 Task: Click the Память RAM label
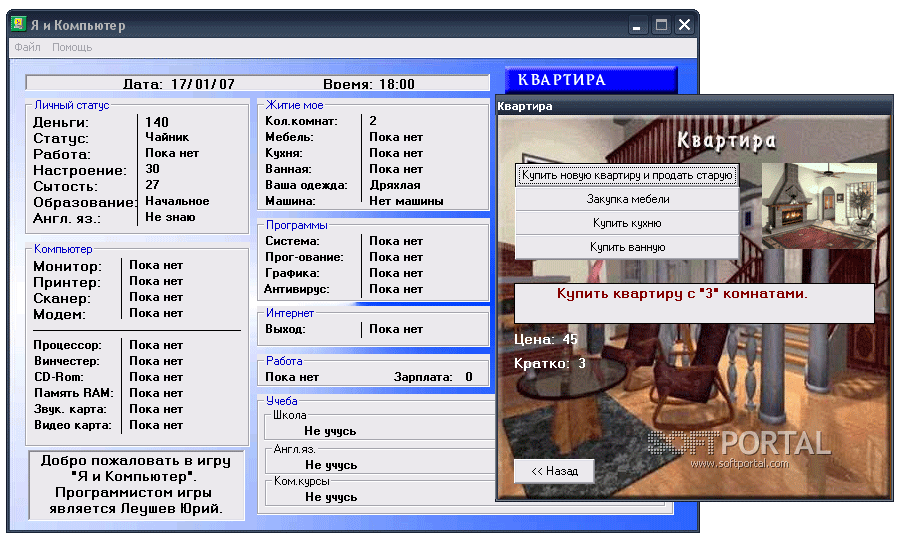coord(73,393)
